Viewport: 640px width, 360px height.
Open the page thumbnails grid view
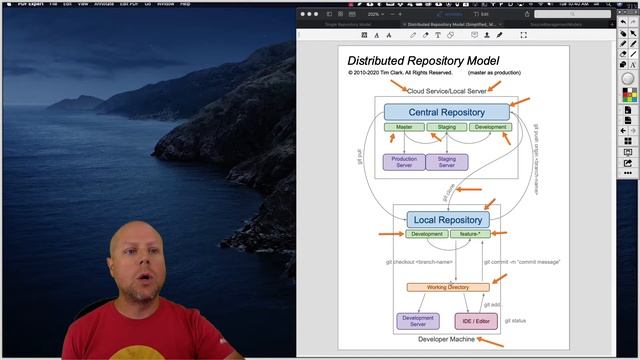click(340, 14)
